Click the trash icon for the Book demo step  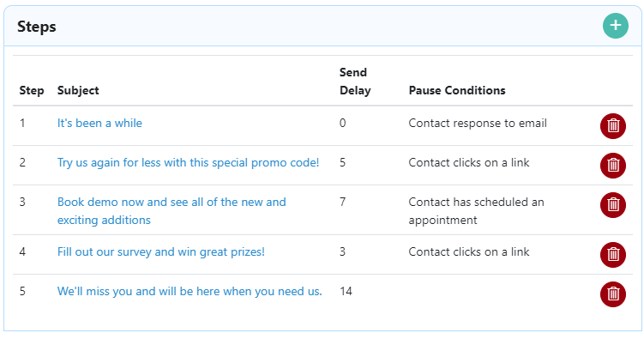[613, 204]
